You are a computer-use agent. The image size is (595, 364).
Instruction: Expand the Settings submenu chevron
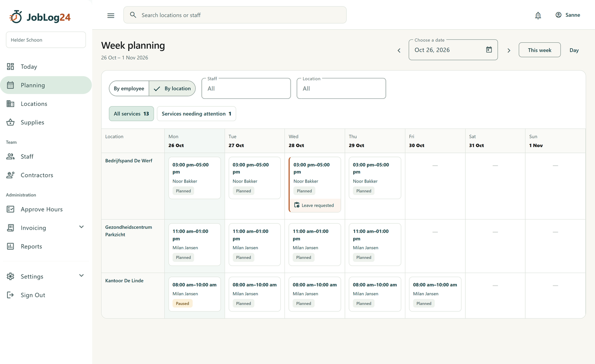coord(81,275)
